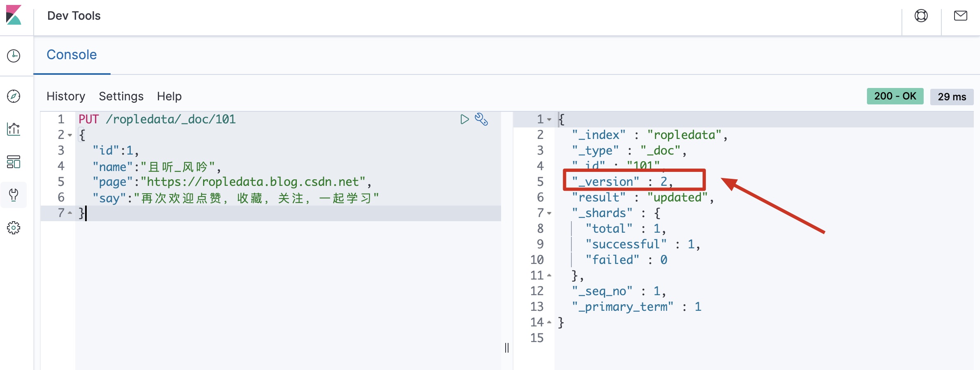The image size is (980, 370).
Task: Click "_version" : 2 in response
Action: click(622, 182)
